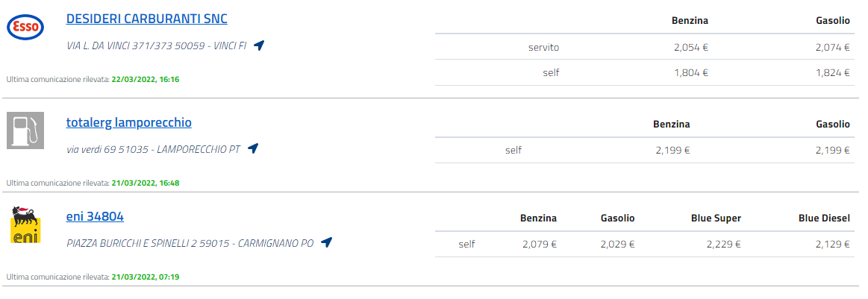Click the generic fuel pump logo
This screenshot has width=868, height=299.
(x=25, y=130)
